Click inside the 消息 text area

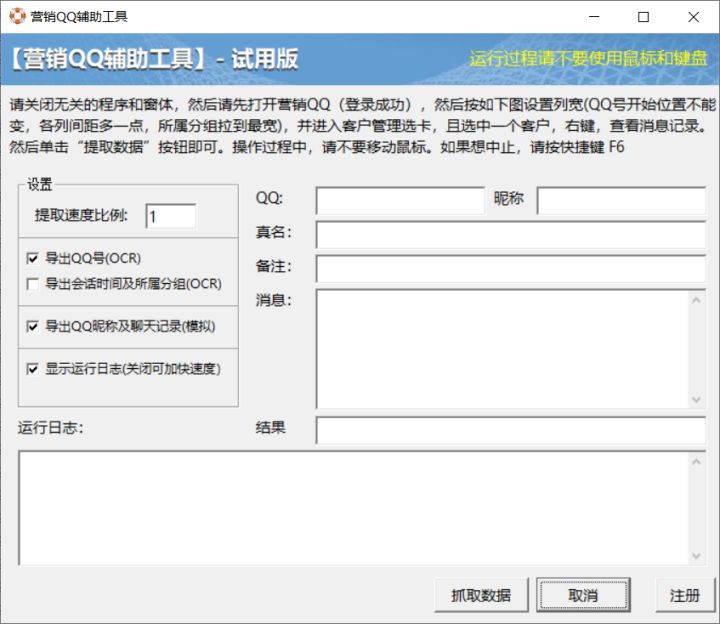pyautogui.click(x=503, y=349)
